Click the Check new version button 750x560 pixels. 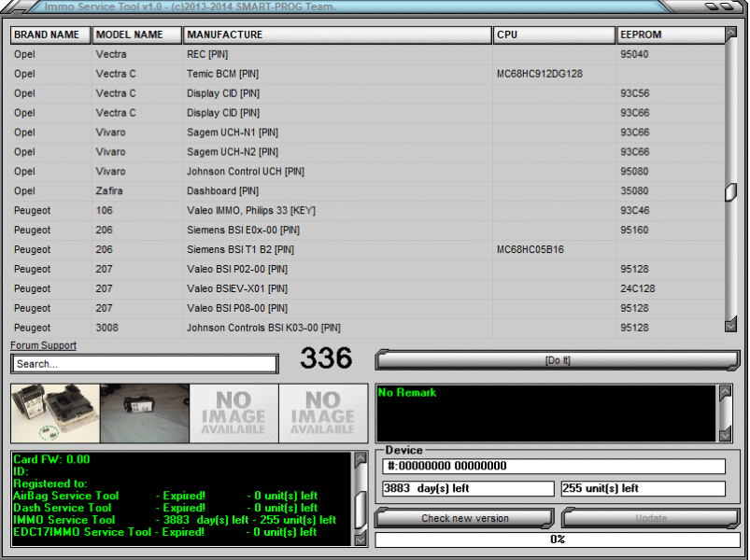464,518
